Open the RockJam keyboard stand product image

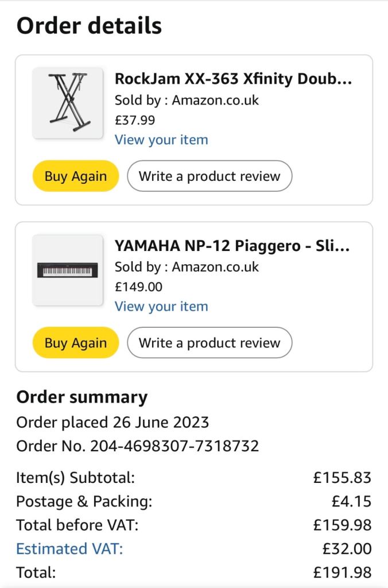[68, 103]
